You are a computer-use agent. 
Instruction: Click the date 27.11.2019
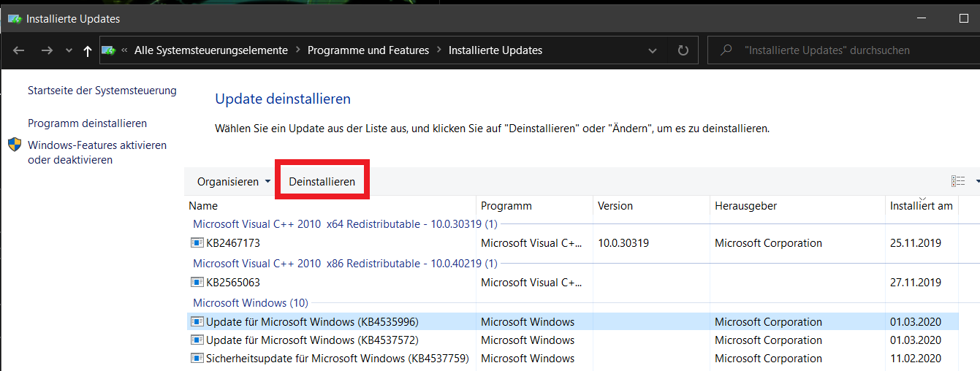tap(916, 283)
